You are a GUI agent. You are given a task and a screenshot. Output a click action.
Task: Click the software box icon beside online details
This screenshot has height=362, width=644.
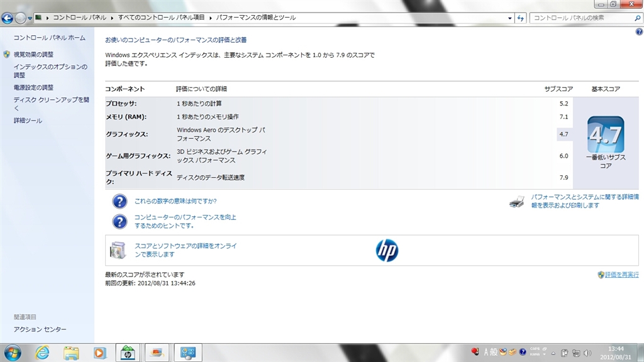pos(118,250)
